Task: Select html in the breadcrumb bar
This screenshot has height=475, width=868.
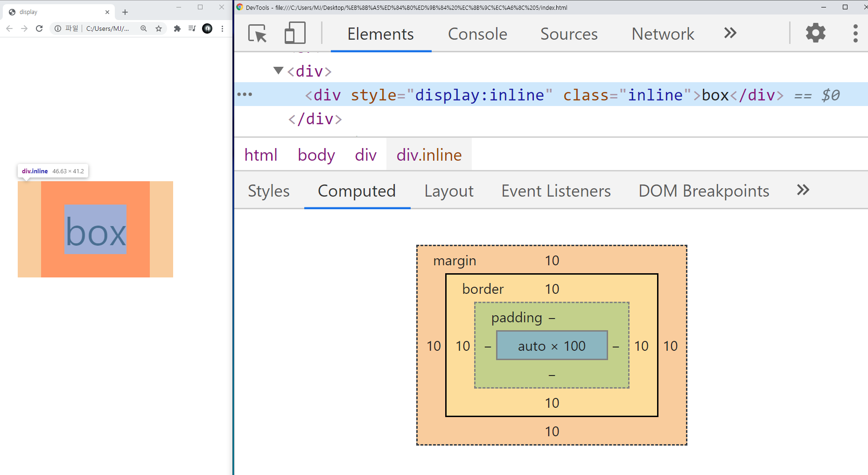Action: [x=261, y=155]
